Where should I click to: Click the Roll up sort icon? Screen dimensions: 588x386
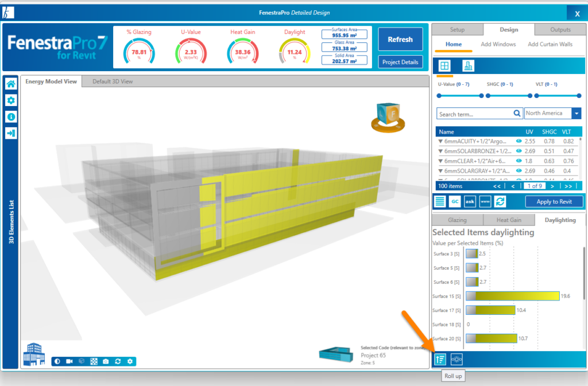(440, 360)
